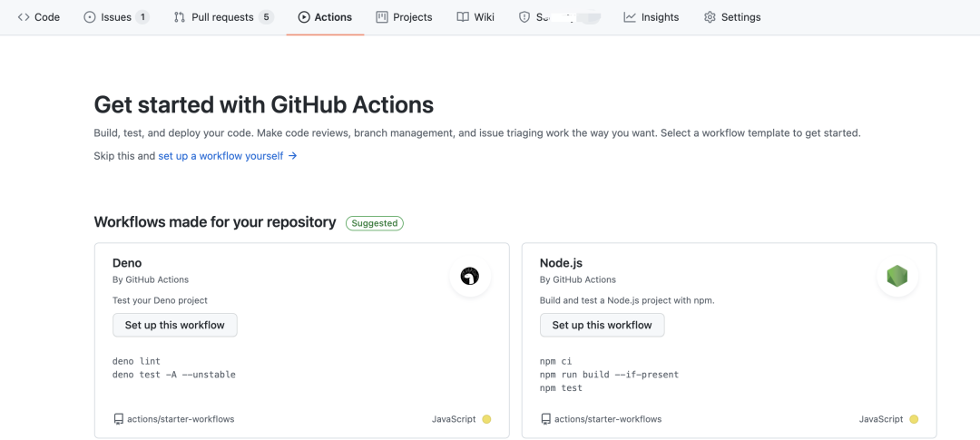This screenshot has width=980, height=440.
Task: Click the 'deno lint' command text
Action: pos(136,361)
